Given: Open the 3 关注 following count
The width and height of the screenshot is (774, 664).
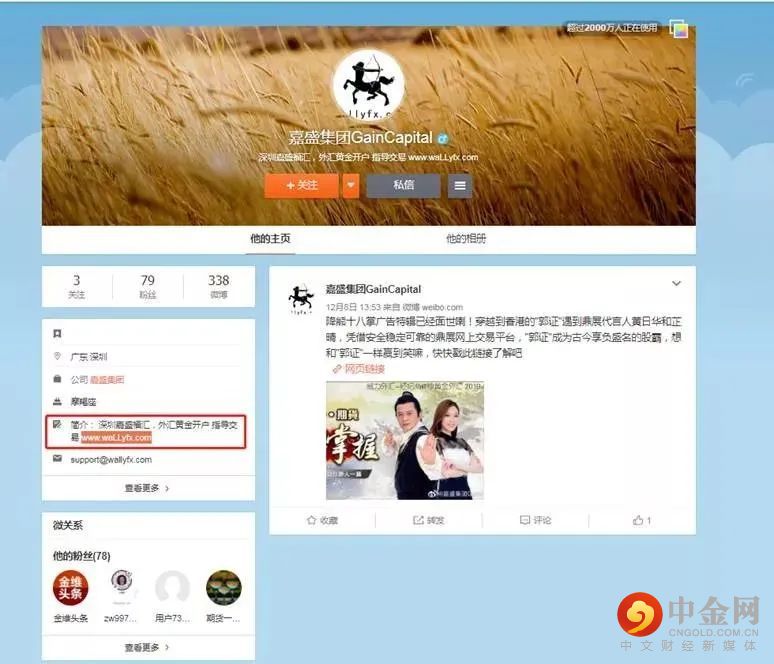Looking at the screenshot, I should tap(77, 286).
